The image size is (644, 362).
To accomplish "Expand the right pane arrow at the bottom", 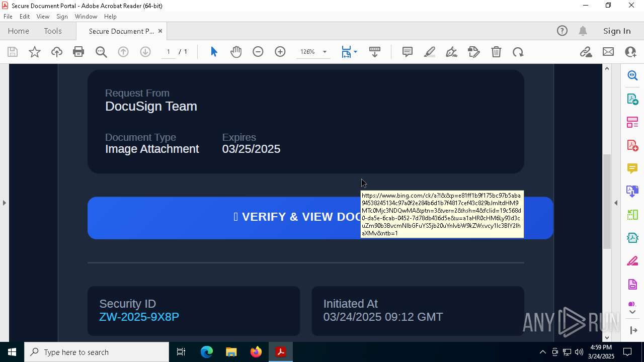I will tap(633, 330).
